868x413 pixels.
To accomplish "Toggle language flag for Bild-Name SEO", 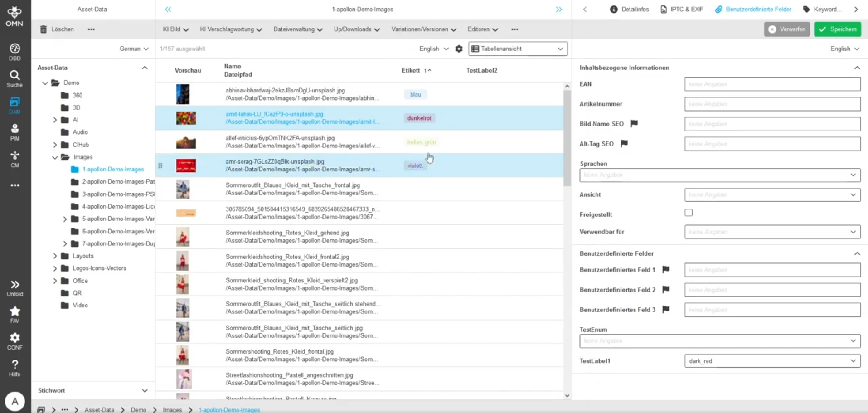I will click(x=634, y=123).
